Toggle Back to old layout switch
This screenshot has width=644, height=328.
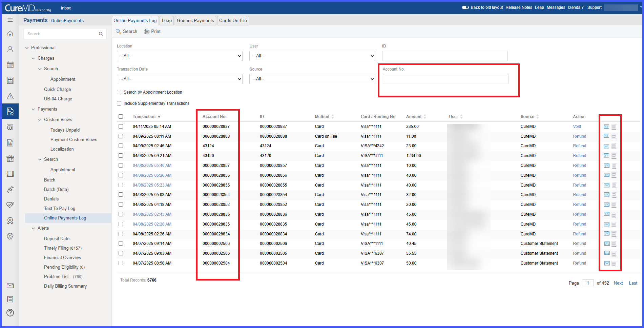coord(465,7)
